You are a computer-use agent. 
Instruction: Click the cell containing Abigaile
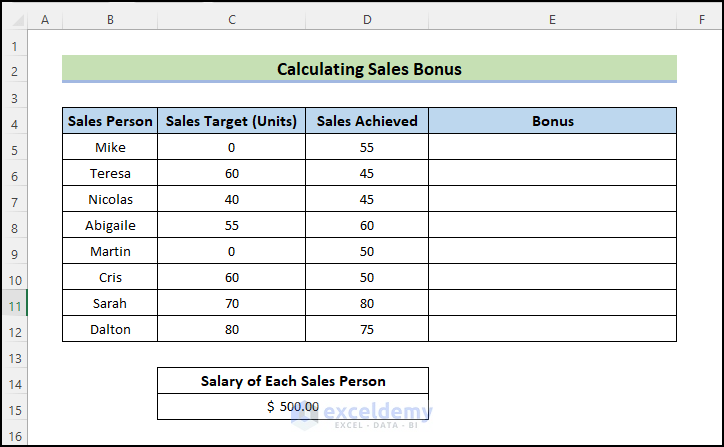point(110,225)
